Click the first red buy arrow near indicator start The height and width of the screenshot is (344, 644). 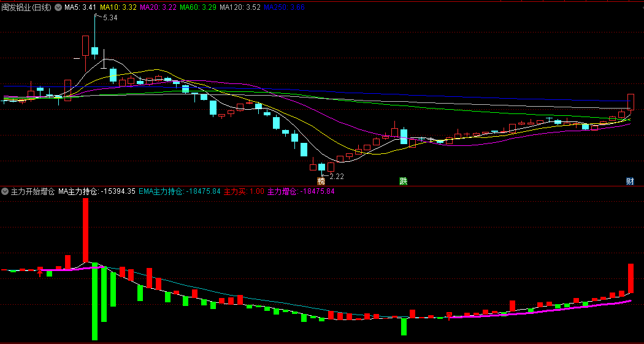click(40, 272)
